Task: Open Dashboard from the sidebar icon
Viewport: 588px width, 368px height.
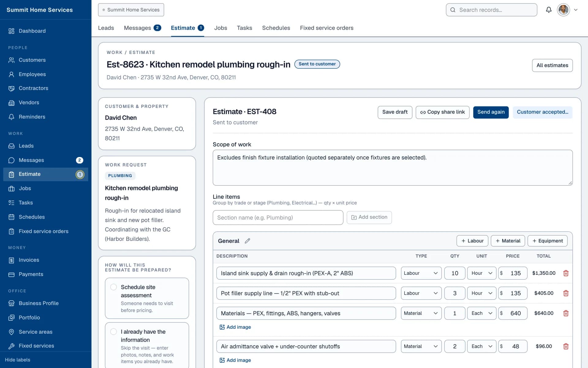Action: pos(11,31)
